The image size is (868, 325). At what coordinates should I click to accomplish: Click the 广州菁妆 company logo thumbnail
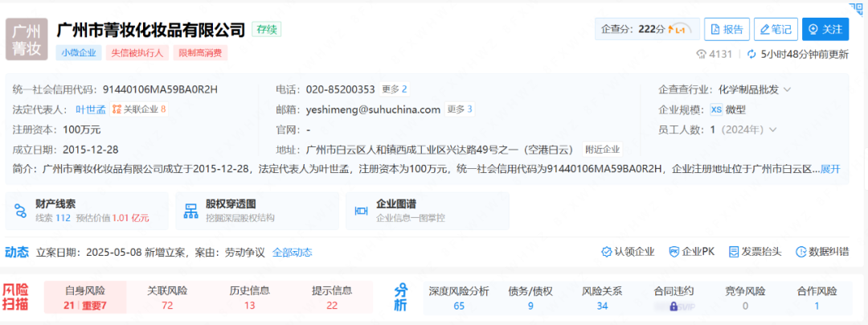(x=27, y=39)
